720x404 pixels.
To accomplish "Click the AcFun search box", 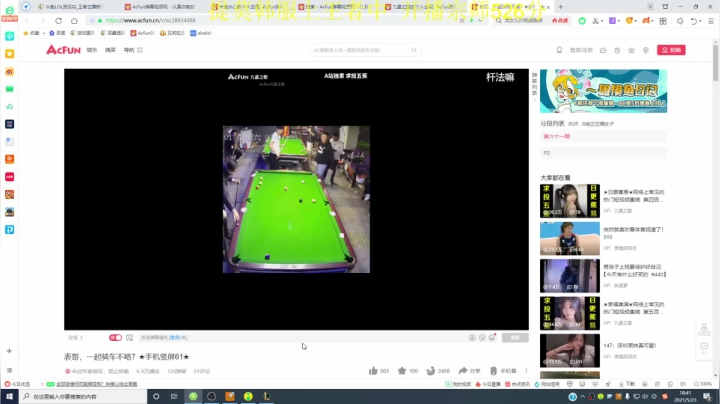I will [x=366, y=50].
